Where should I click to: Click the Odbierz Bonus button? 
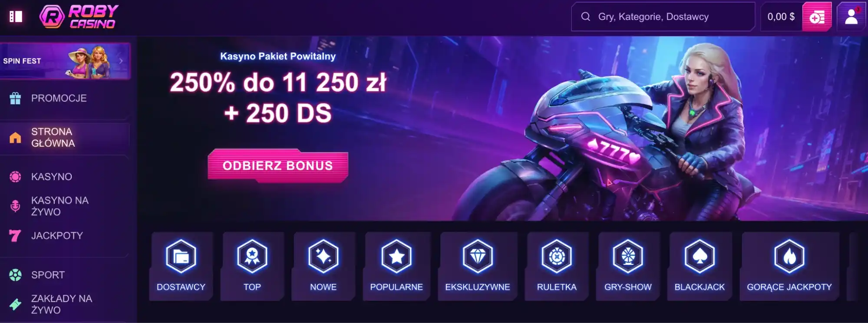tap(278, 166)
